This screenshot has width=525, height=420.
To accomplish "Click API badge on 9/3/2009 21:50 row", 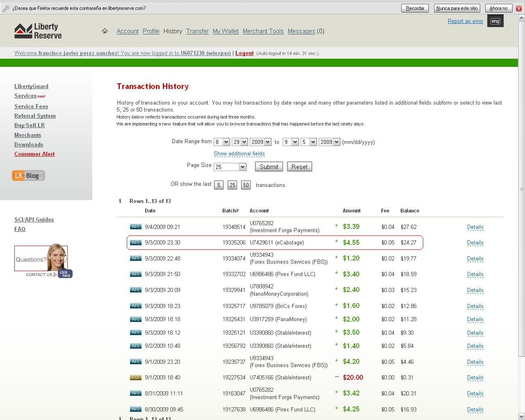I will point(136,274).
